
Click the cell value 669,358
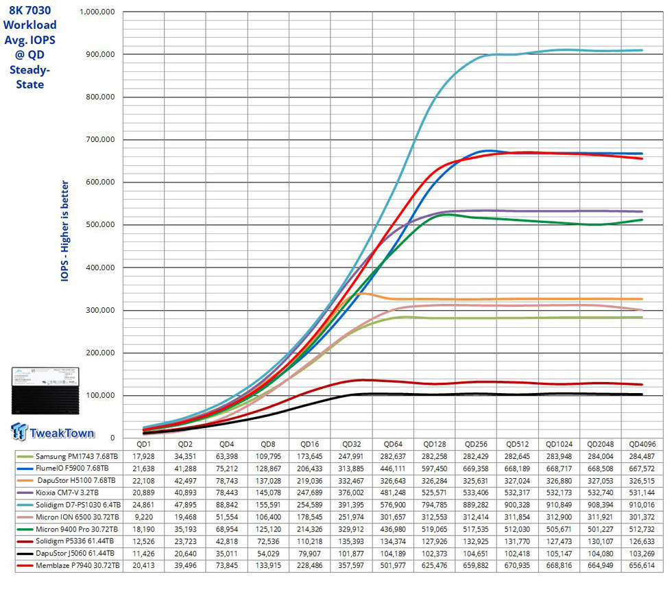click(x=476, y=469)
